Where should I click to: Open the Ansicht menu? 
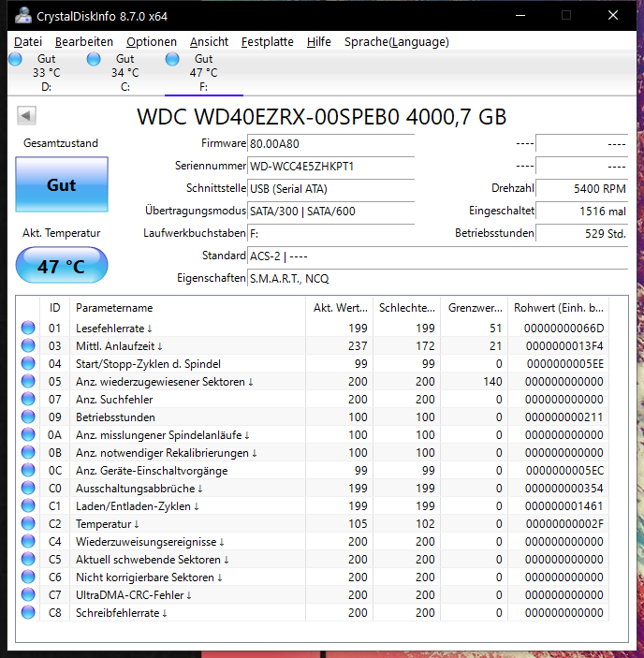point(209,41)
